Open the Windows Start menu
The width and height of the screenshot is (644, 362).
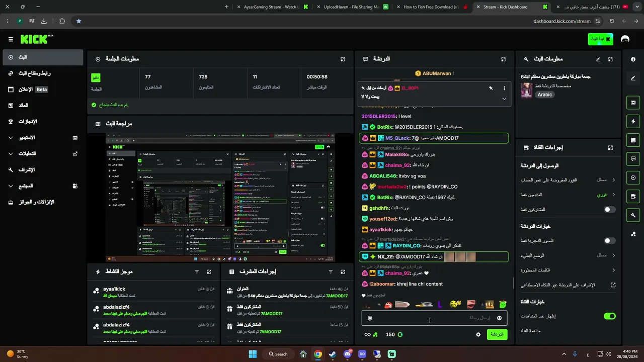253,354
